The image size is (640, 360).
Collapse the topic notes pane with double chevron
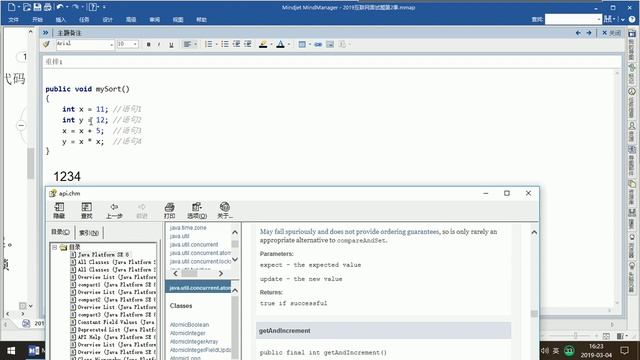[x=45, y=33]
